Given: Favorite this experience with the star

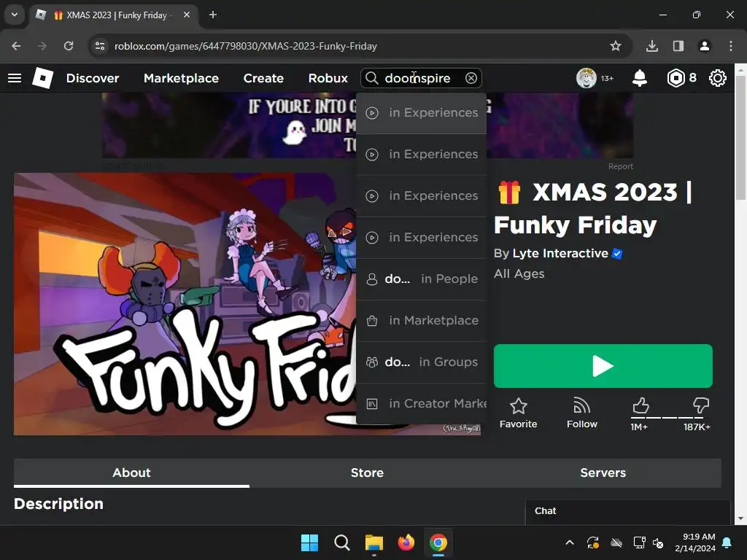Looking at the screenshot, I should (x=518, y=413).
